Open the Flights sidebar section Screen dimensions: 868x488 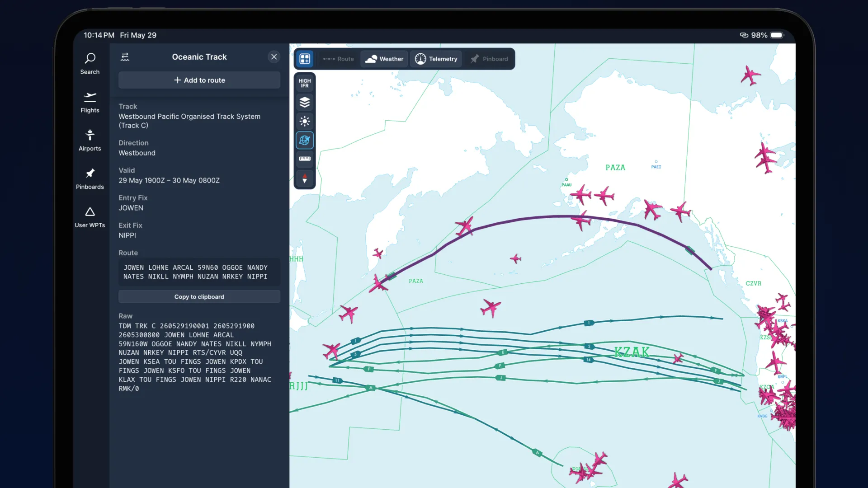90,103
